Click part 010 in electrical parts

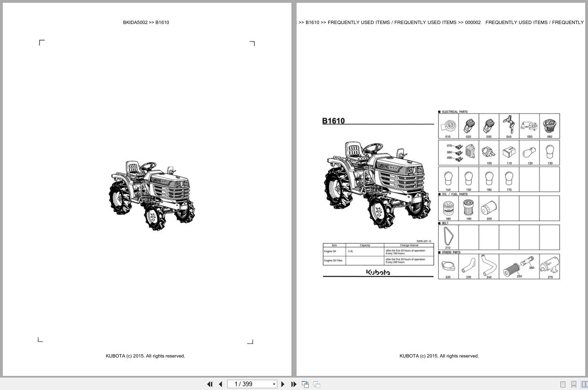(448, 126)
